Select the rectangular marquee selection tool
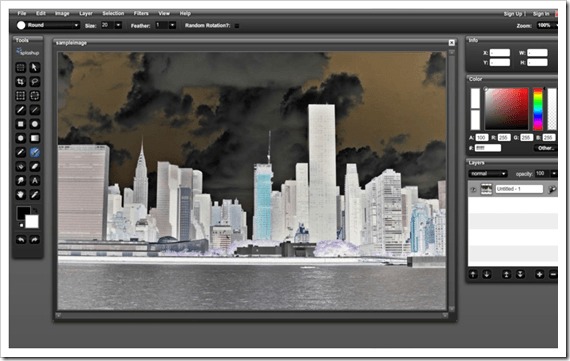 click(x=21, y=68)
